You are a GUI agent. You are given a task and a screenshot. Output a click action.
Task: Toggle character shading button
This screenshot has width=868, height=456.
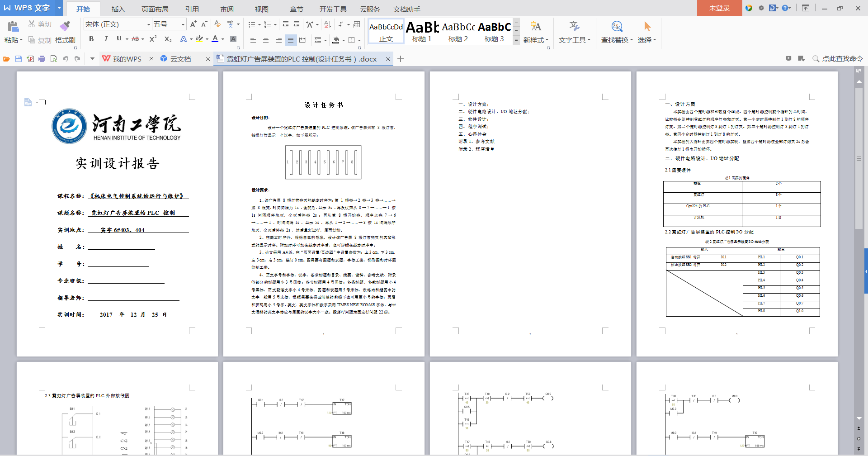click(233, 39)
